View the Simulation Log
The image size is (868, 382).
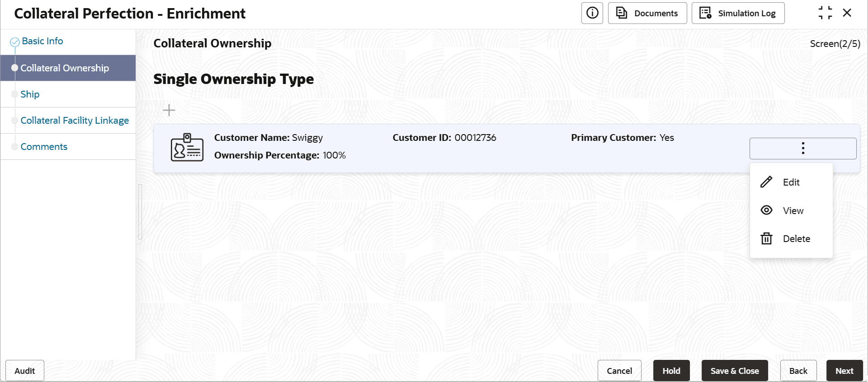[x=738, y=13]
